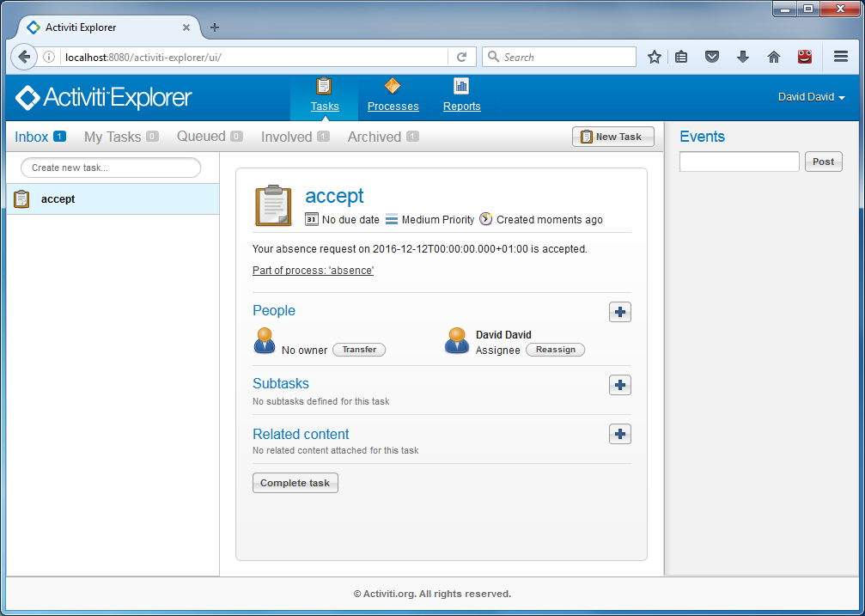Open the Firefox downloads arrow icon

click(x=743, y=57)
